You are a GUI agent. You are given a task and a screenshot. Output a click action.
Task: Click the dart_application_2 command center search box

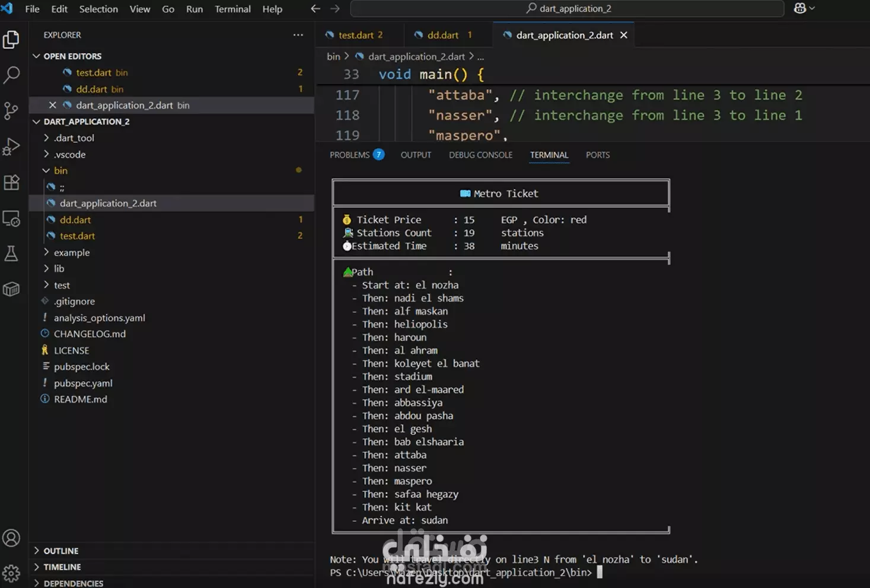(568, 8)
